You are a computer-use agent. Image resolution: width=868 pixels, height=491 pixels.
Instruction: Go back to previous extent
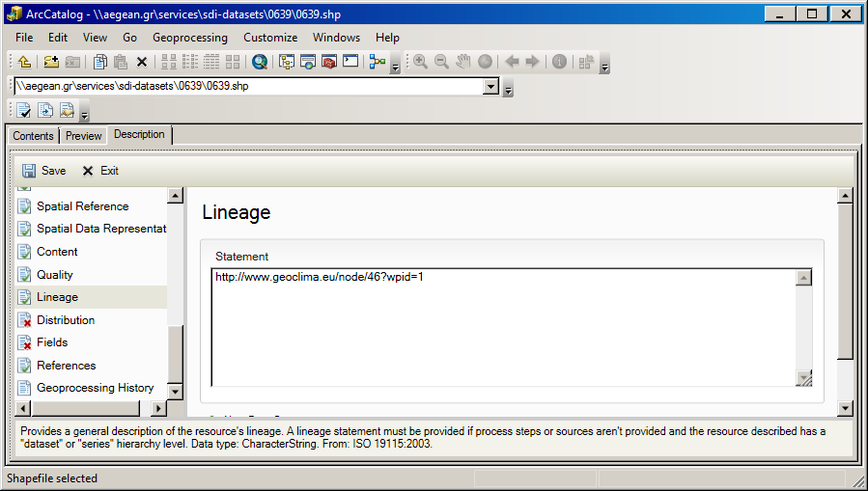[512, 62]
